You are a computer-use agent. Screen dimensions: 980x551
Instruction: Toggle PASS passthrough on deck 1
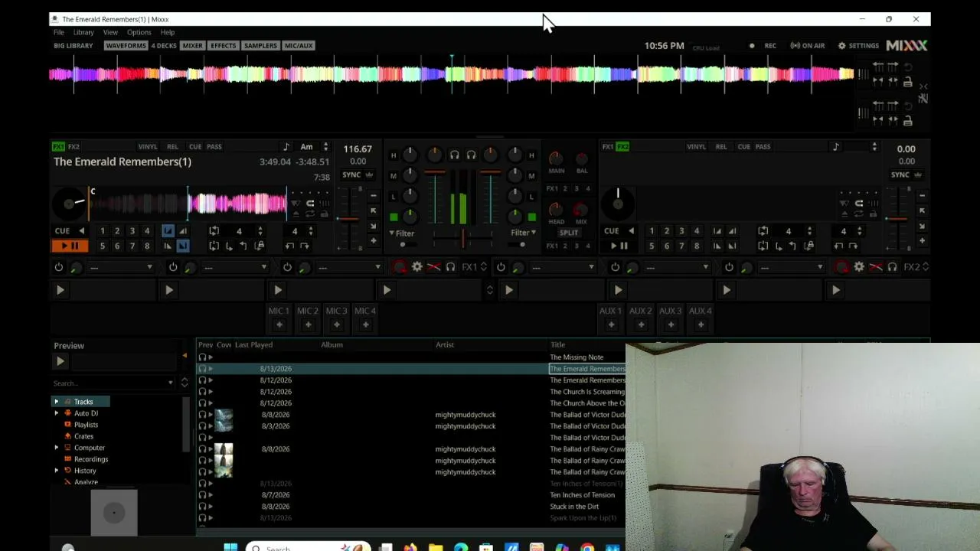(214, 146)
